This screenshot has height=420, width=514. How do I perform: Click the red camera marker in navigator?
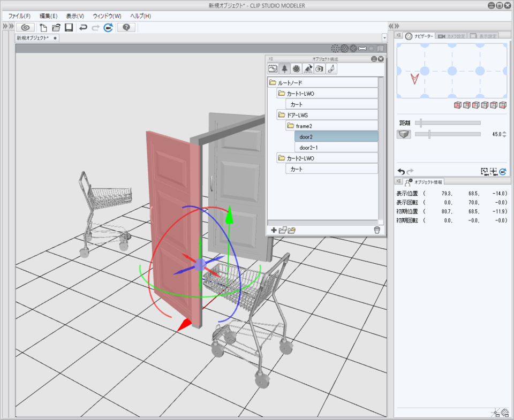pyautogui.click(x=414, y=79)
